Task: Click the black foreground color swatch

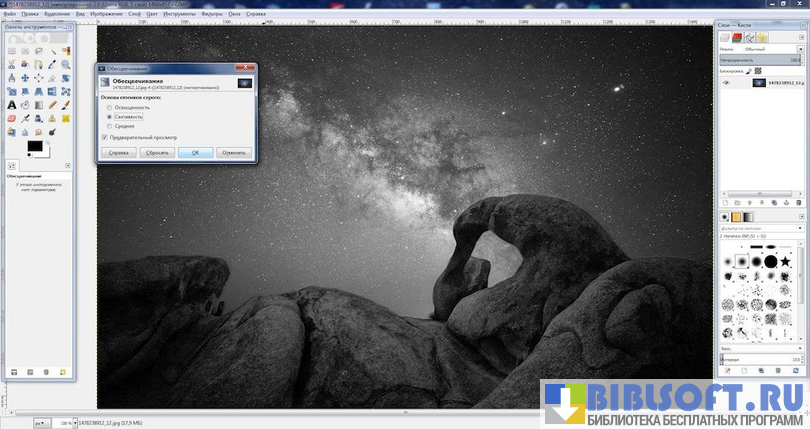Action: pos(34,147)
